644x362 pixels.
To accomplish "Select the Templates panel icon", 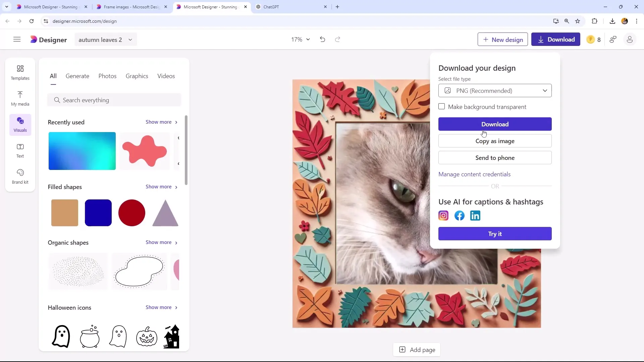I will (20, 72).
